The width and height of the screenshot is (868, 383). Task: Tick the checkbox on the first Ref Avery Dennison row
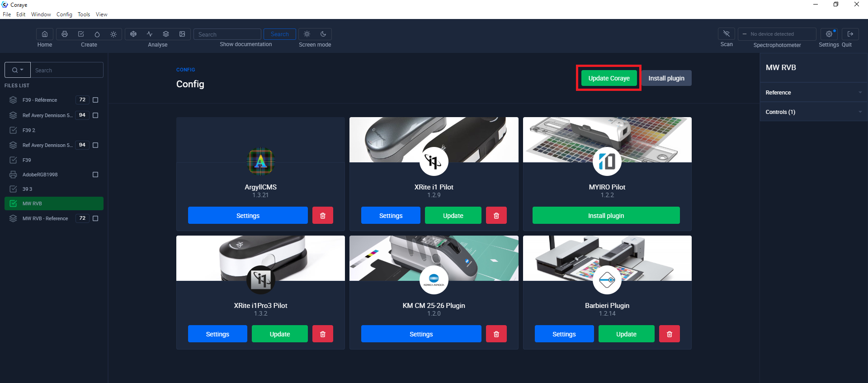[x=95, y=115]
